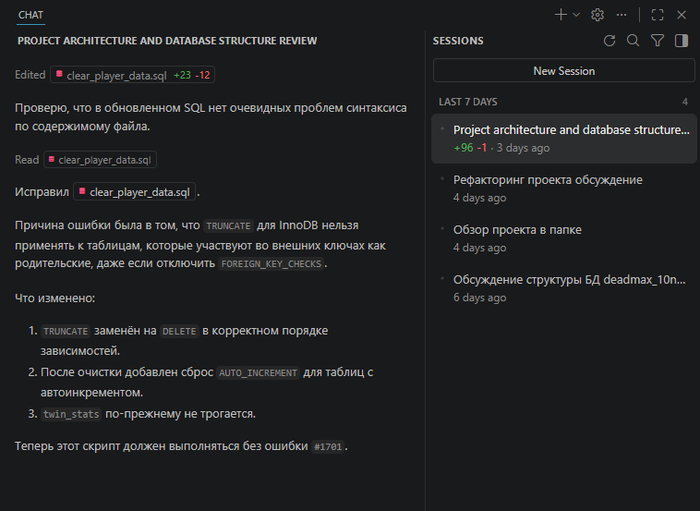
Task: Refresh the sessions list
Action: (610, 41)
